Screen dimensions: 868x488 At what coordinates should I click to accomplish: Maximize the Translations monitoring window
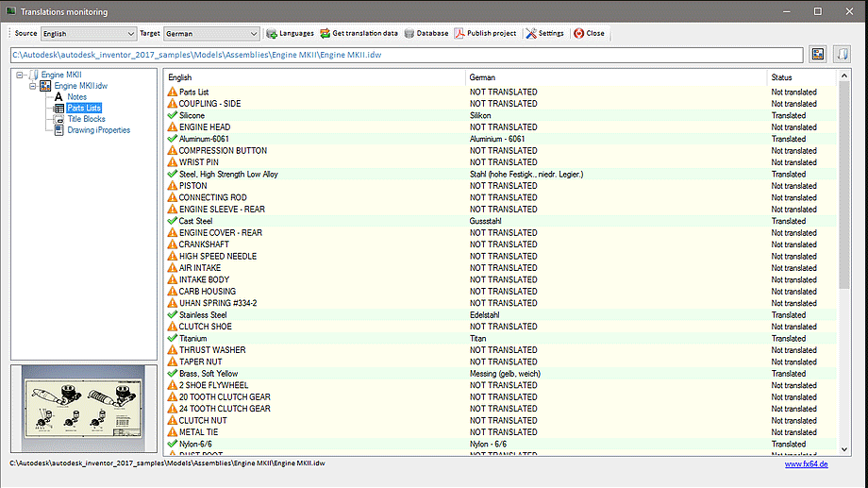818,11
